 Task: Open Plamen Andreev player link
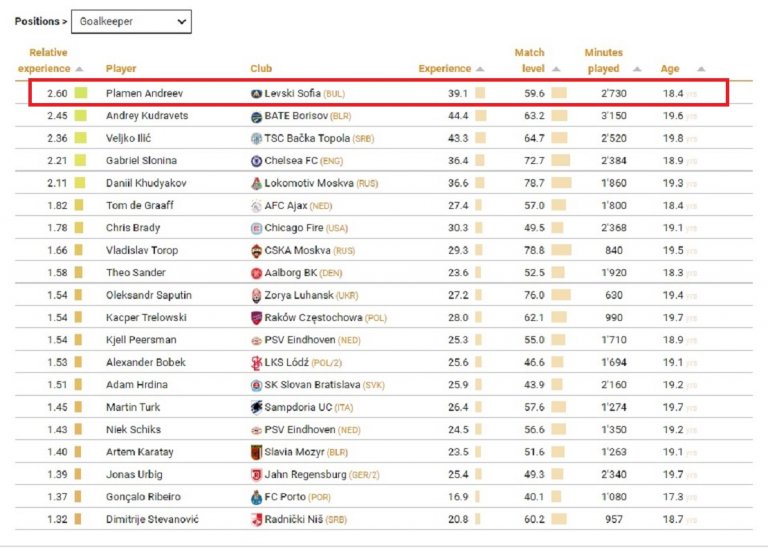(x=144, y=93)
